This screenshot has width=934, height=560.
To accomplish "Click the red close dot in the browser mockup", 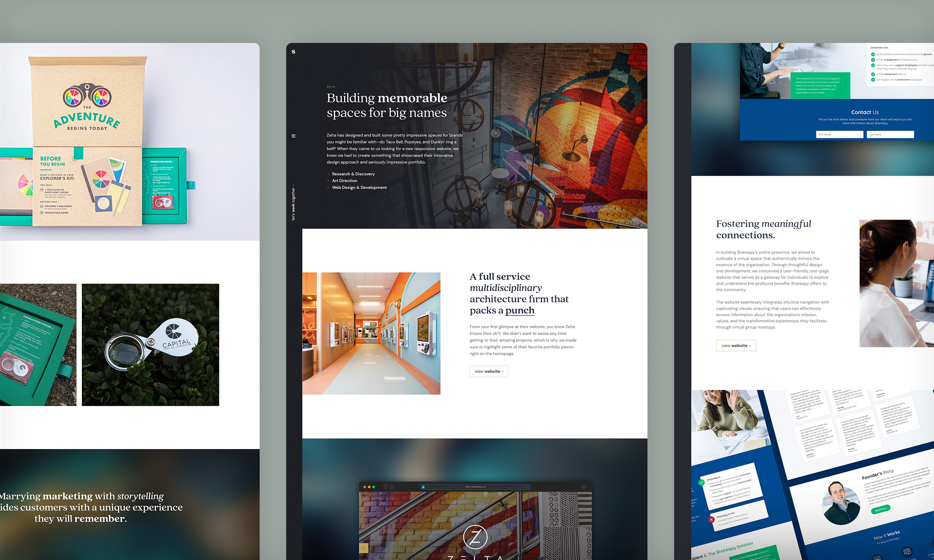I will tap(365, 487).
